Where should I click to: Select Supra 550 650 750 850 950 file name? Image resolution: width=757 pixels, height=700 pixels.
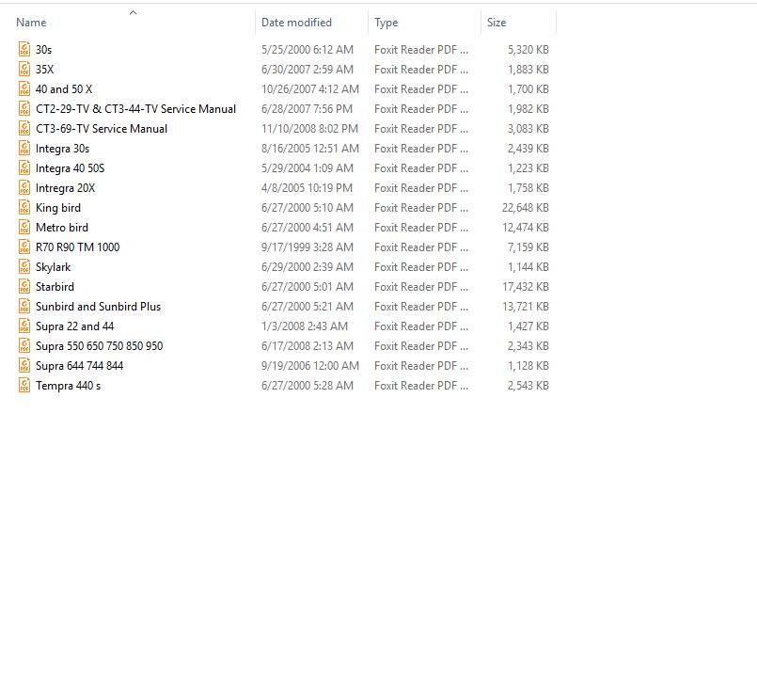coord(99,346)
